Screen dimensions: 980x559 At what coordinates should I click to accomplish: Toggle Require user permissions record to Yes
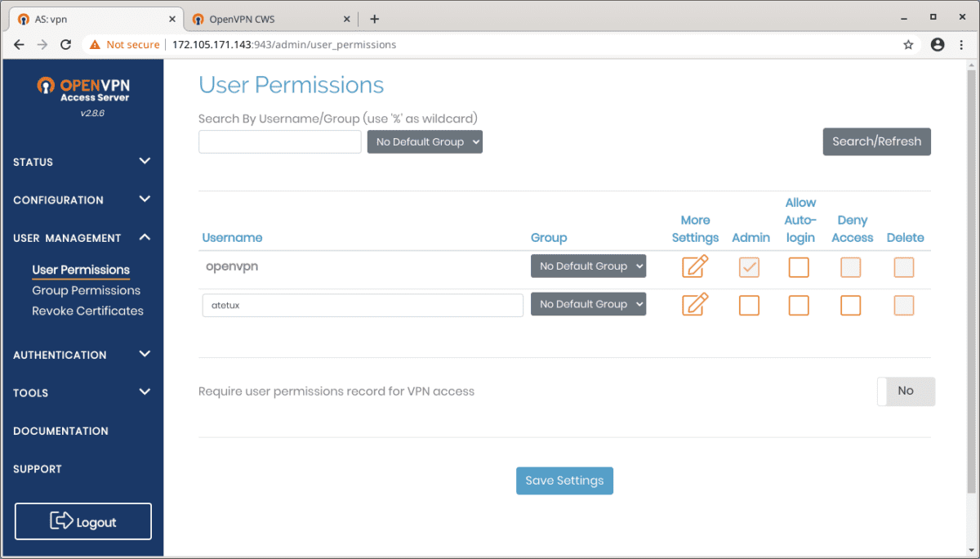(x=906, y=391)
